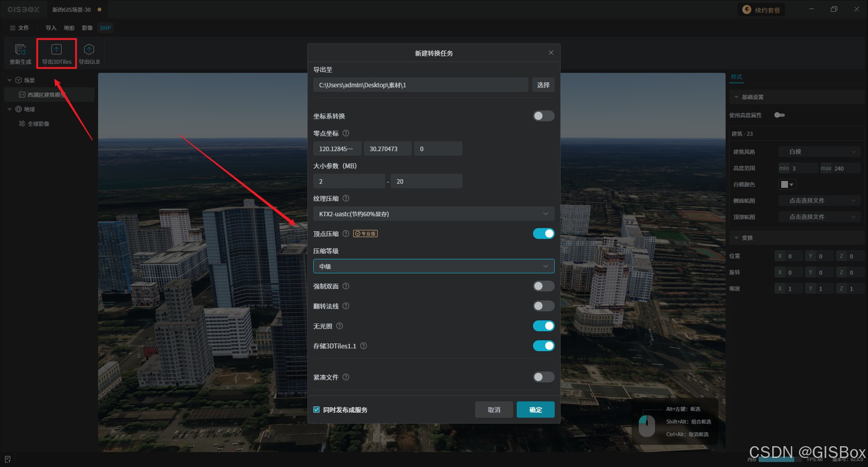Switch to the SHP tab
The height and width of the screenshot is (467, 868).
105,28
